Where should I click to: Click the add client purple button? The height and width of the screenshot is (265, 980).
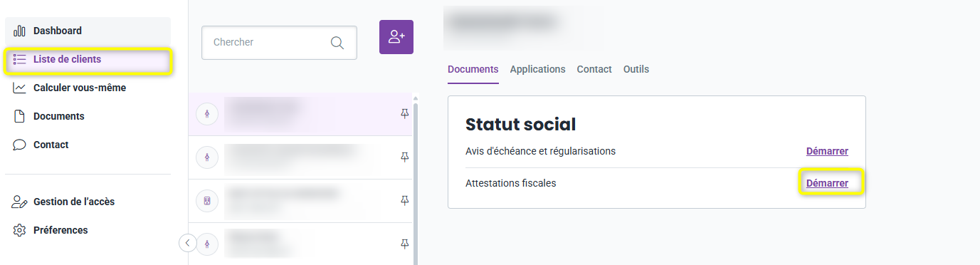(x=396, y=37)
